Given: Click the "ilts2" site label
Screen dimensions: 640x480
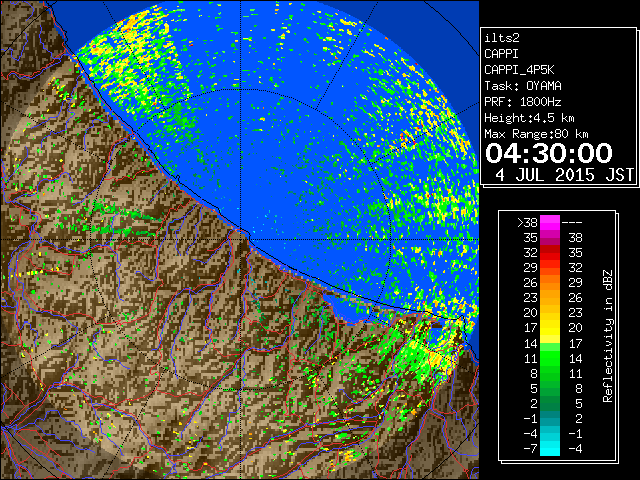Looking at the screenshot, I should tap(502, 38).
